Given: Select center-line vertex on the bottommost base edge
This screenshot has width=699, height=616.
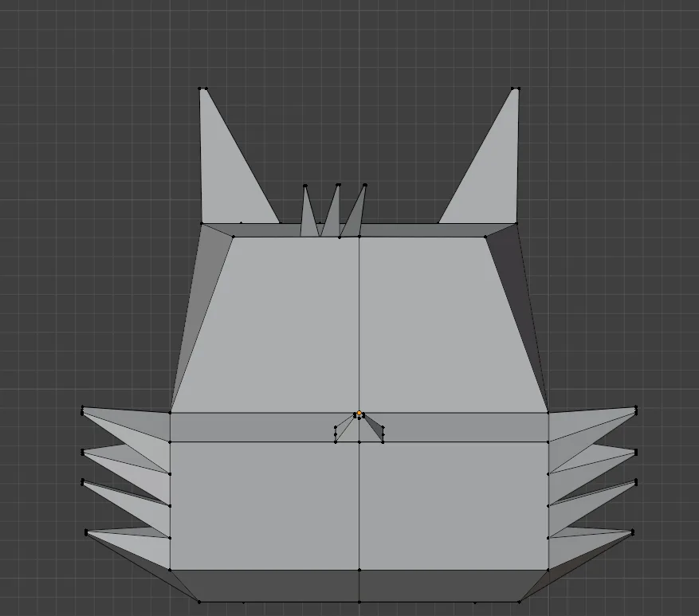Looking at the screenshot, I should (359, 602).
